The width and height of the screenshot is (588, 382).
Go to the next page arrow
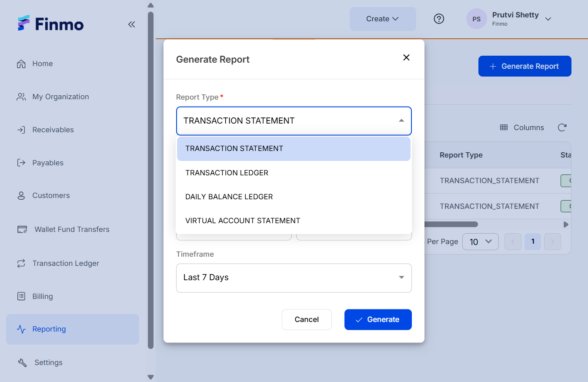(x=552, y=241)
